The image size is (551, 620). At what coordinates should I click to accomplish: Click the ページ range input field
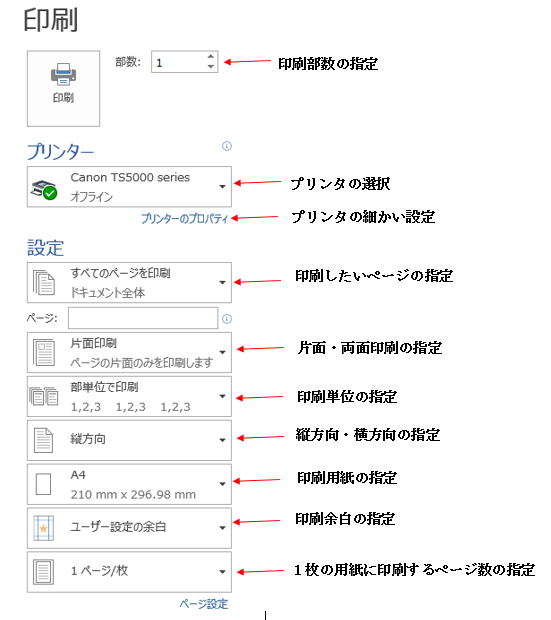pos(143,318)
